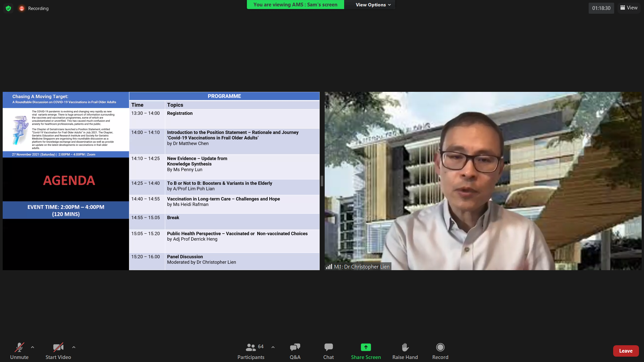Leave the meeting
The width and height of the screenshot is (644, 362).
(626, 351)
